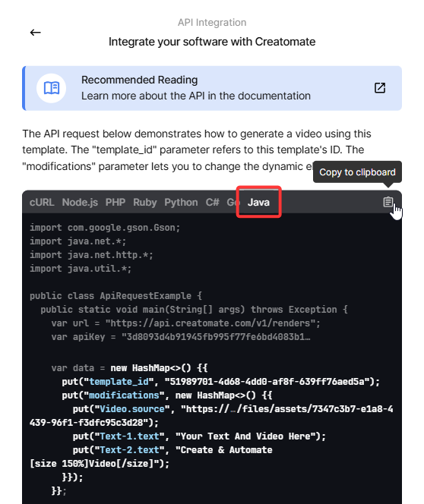Show the C# code example
The height and width of the screenshot is (504, 424).
coord(212,203)
